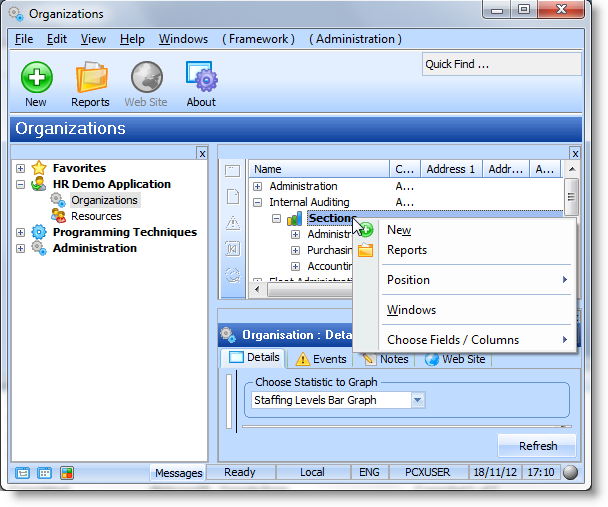The height and width of the screenshot is (507, 608).
Task: Click the Administration gears icon in navigation tree
Action: pyautogui.click(x=39, y=248)
